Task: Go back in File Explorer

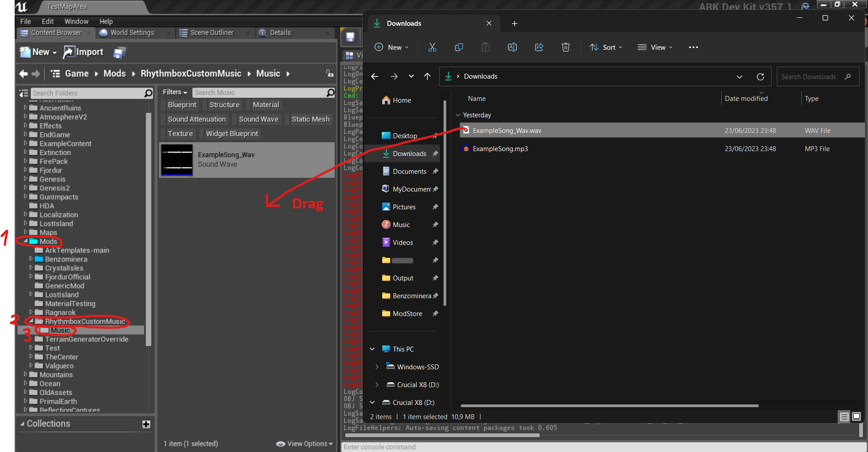Action: [x=375, y=76]
